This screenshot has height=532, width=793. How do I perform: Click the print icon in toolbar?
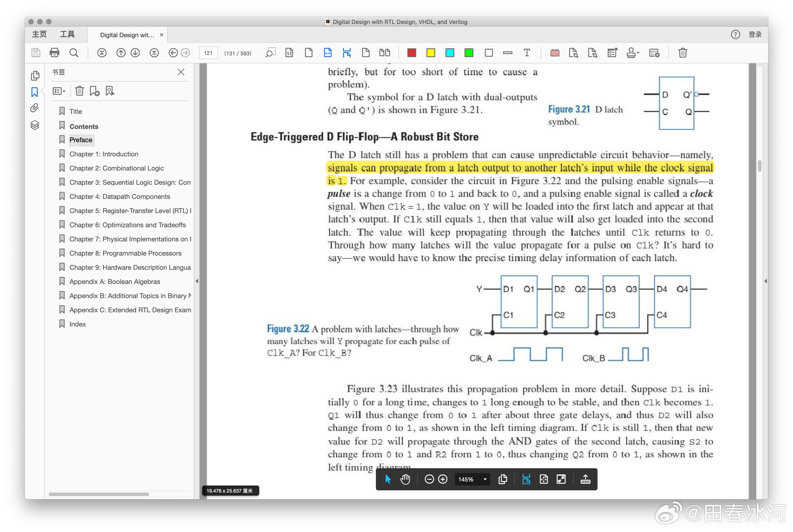pyautogui.click(x=54, y=53)
